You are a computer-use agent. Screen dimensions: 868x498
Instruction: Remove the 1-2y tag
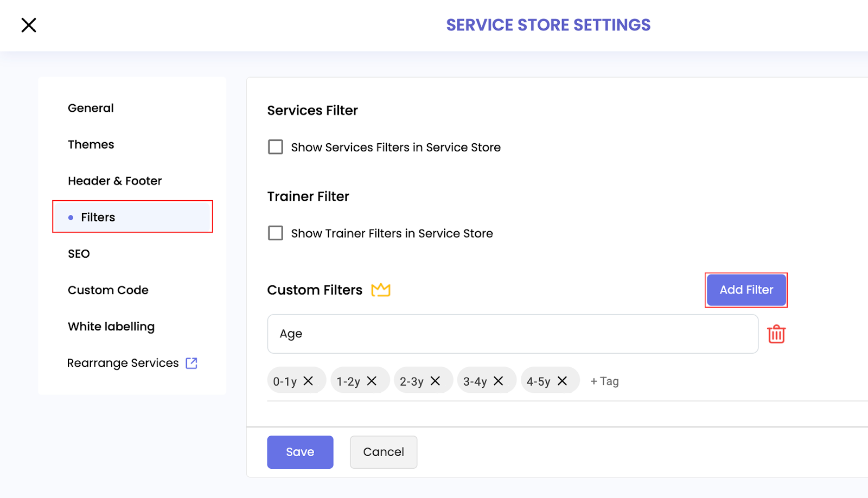[372, 381]
